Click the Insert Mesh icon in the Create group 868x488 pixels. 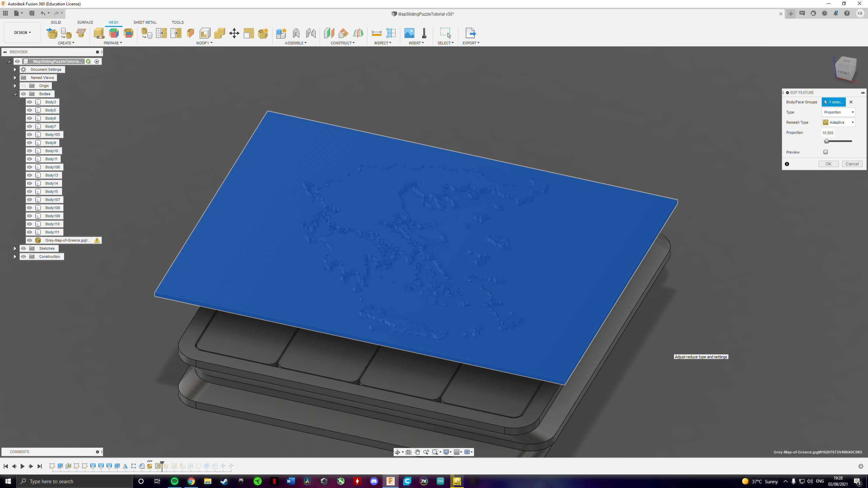tap(52, 33)
